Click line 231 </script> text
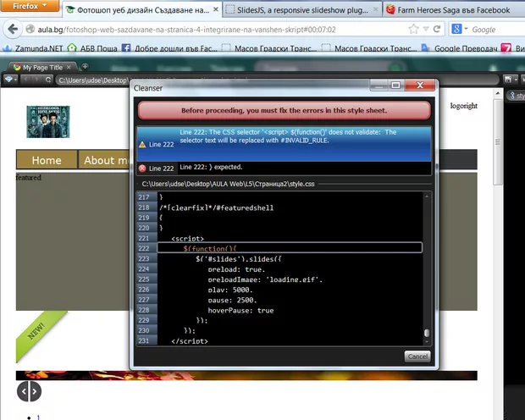This screenshot has height=420, width=525. tap(190, 341)
